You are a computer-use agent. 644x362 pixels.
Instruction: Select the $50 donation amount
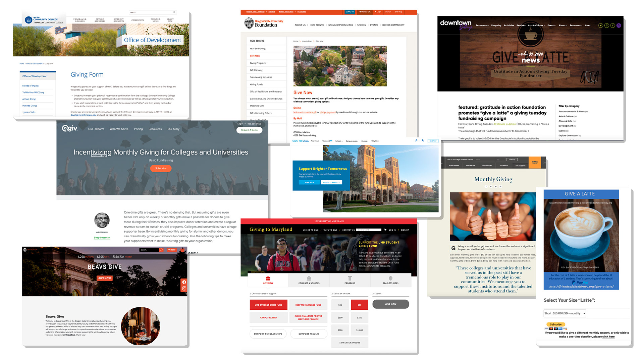tap(360, 305)
